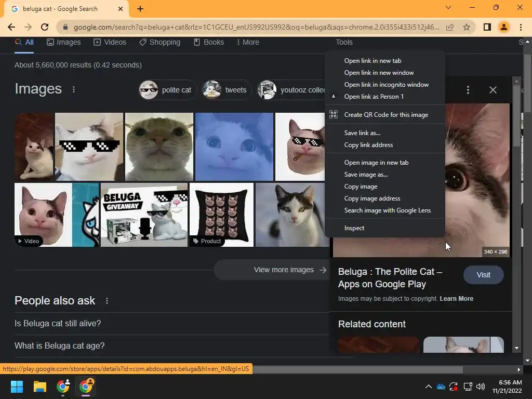
Task: Open options dots beside Images heading
Action: 74,89
